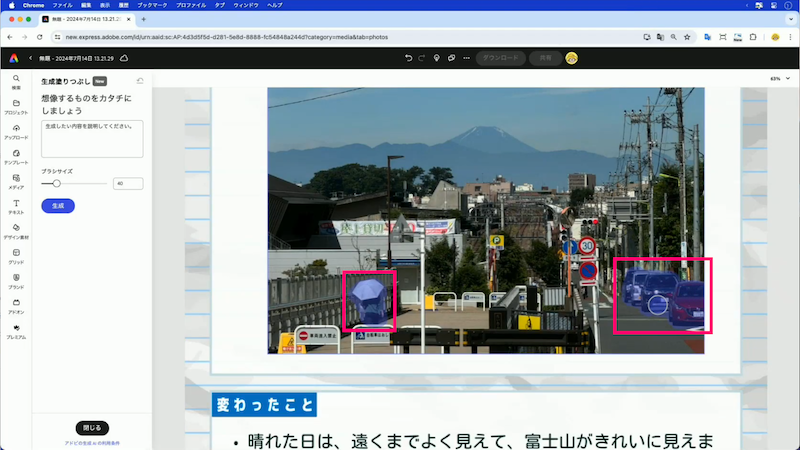
Task: Bookmark this page with the star icon
Action: coord(687,37)
